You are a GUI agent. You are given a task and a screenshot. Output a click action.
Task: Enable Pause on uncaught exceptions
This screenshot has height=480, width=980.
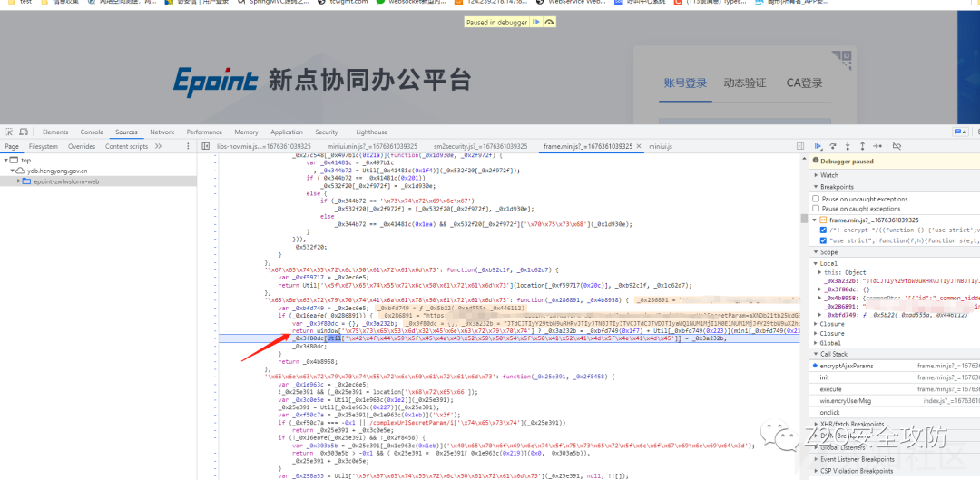click(816, 199)
